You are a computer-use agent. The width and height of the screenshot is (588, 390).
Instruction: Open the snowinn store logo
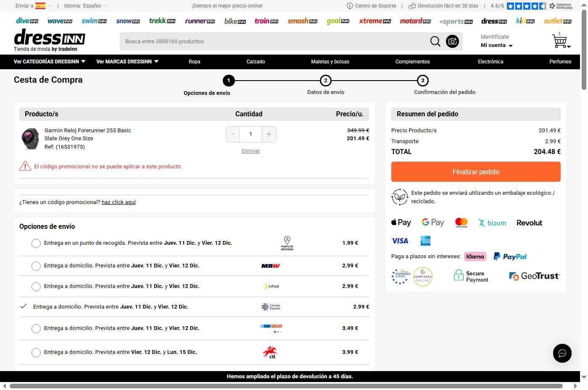pyautogui.click(x=128, y=21)
